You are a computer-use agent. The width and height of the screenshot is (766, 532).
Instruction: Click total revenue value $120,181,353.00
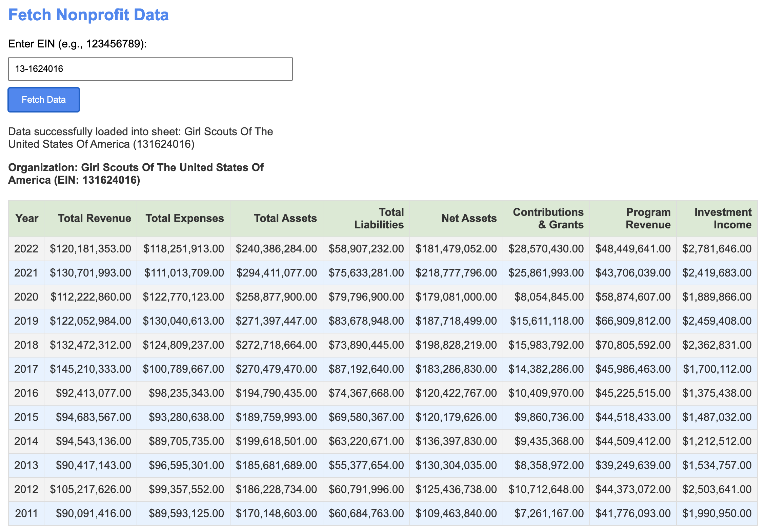click(x=90, y=249)
